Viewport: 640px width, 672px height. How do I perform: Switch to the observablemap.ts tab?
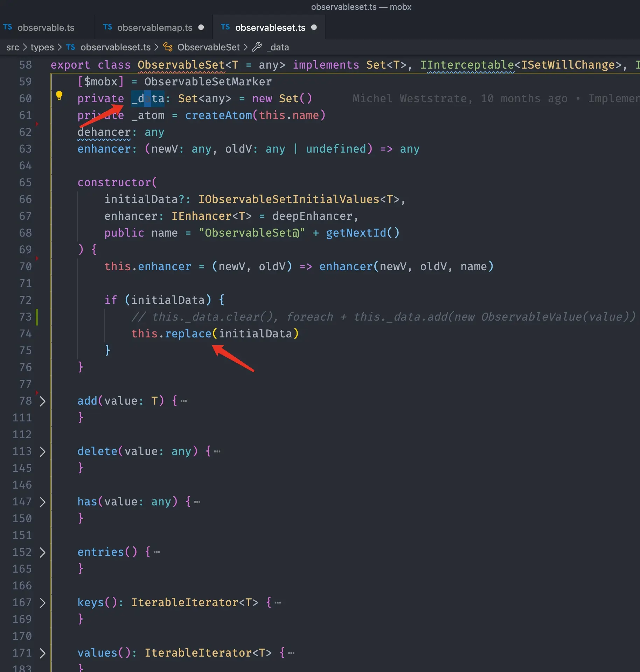pos(154,27)
